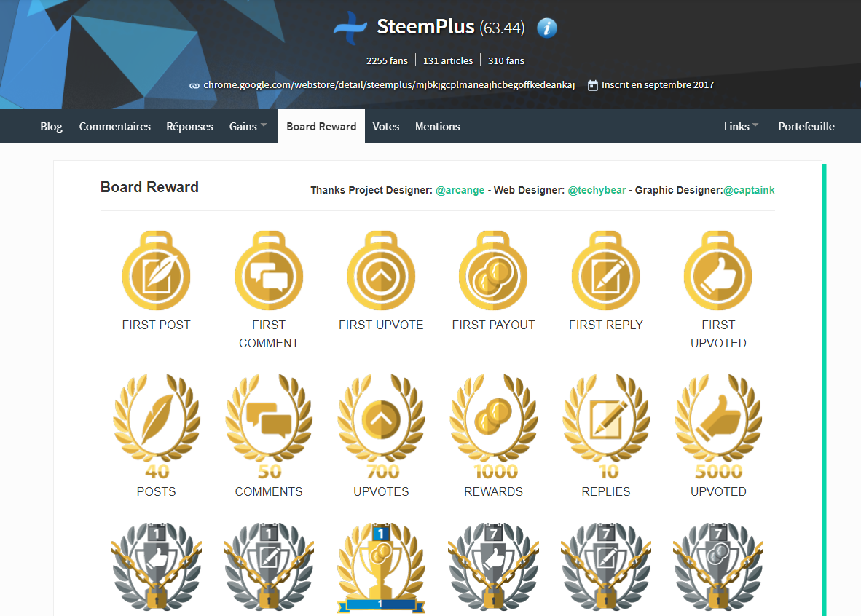Click the First Reply medal badge
861x616 pixels.
point(605,271)
